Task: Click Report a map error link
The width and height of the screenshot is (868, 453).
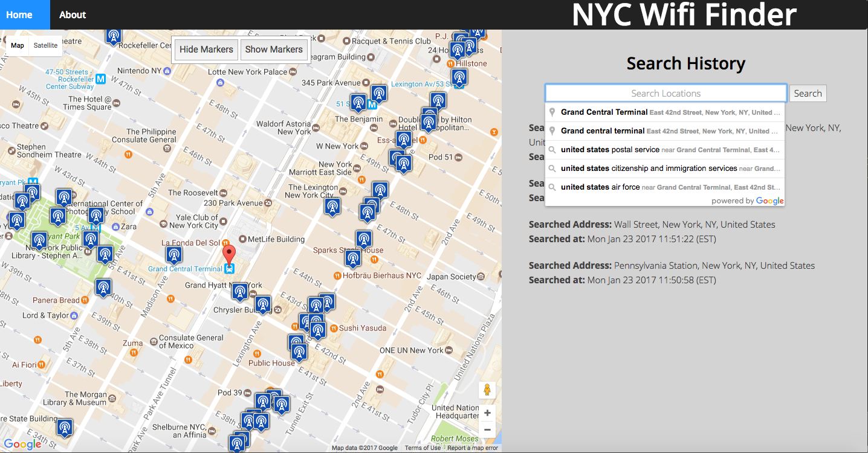Action: (x=473, y=448)
